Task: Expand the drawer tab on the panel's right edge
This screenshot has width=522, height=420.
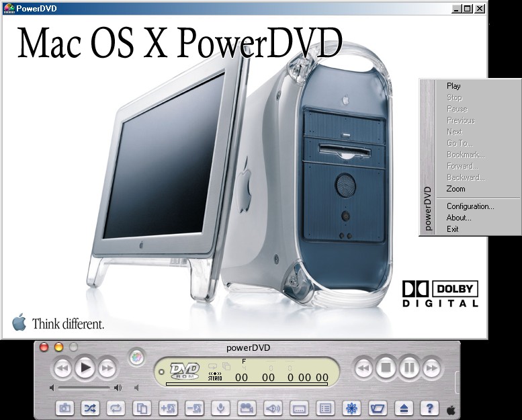Action: tap(458, 382)
